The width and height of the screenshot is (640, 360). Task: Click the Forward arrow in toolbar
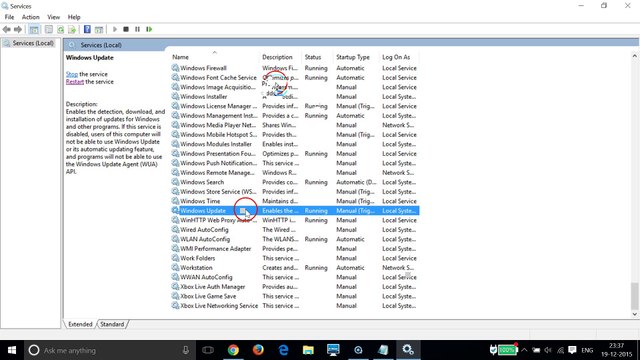[18, 29]
